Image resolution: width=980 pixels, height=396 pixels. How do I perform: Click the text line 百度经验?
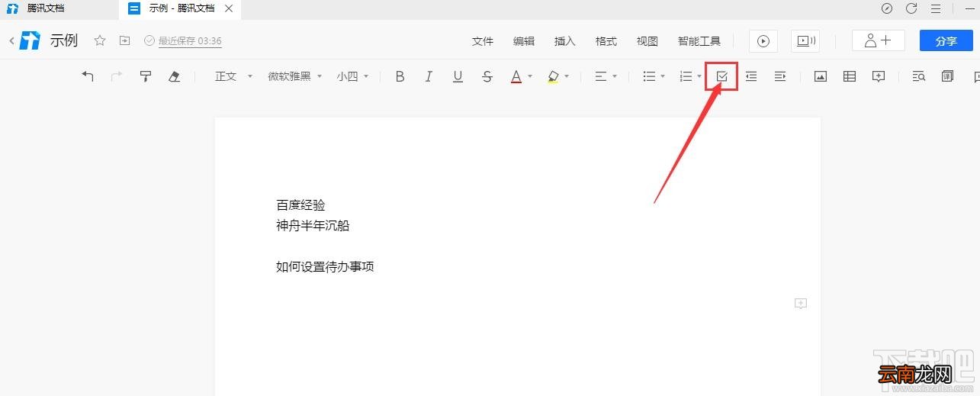pyautogui.click(x=300, y=205)
